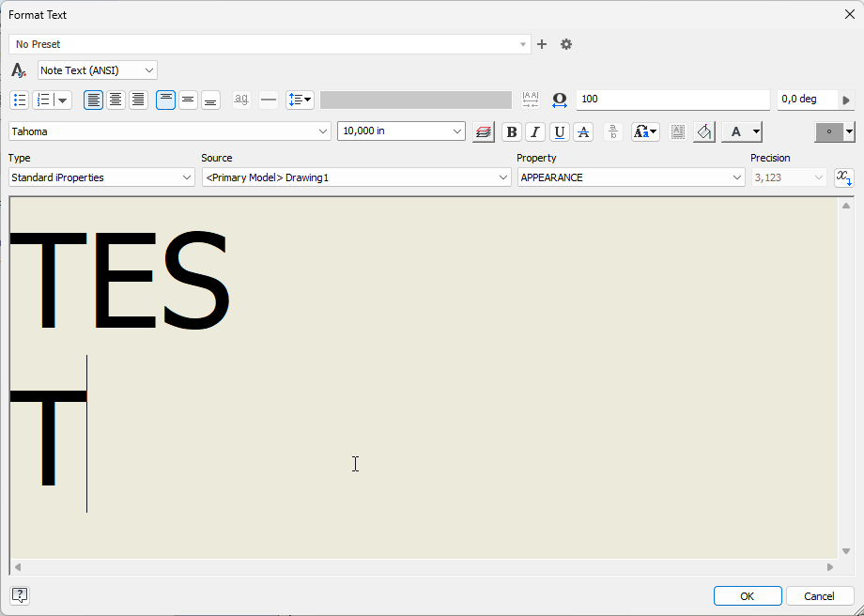Underline the text with the U icon
Screen dimensions: 864x616
[x=559, y=131]
